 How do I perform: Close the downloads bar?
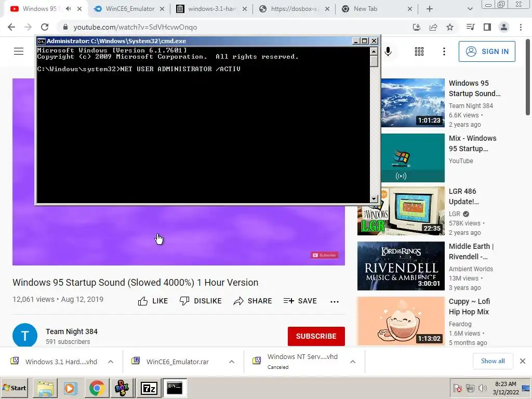tap(523, 361)
